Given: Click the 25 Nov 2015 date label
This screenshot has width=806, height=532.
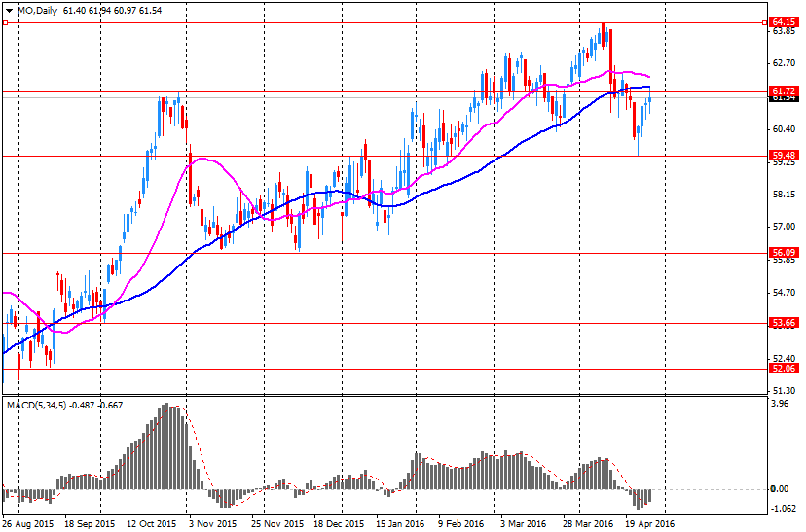Looking at the screenshot, I should 277,524.
